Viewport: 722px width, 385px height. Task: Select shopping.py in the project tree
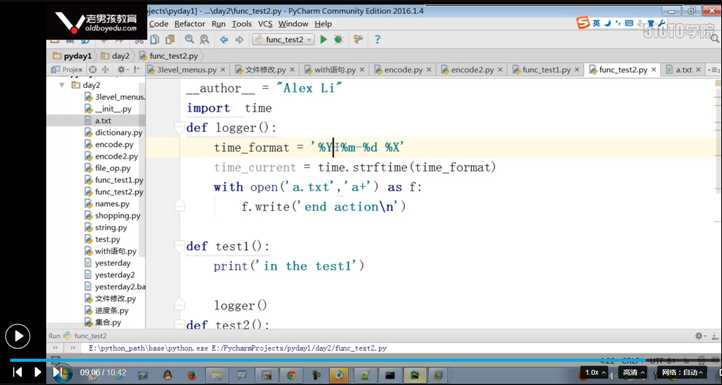[117, 216]
